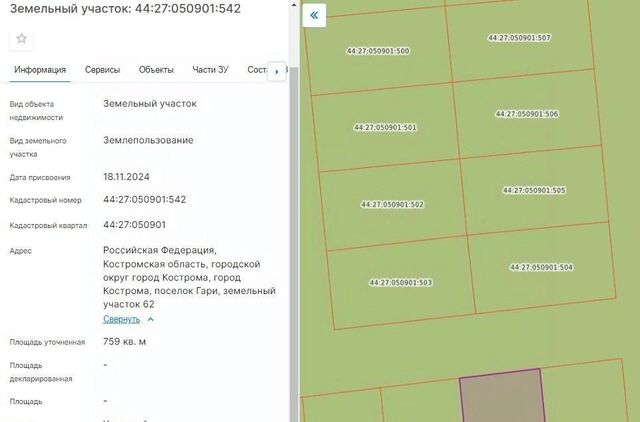This screenshot has width=640, height=422.
Task: Click the chevron next to Свернуть
Action: [x=150, y=320]
